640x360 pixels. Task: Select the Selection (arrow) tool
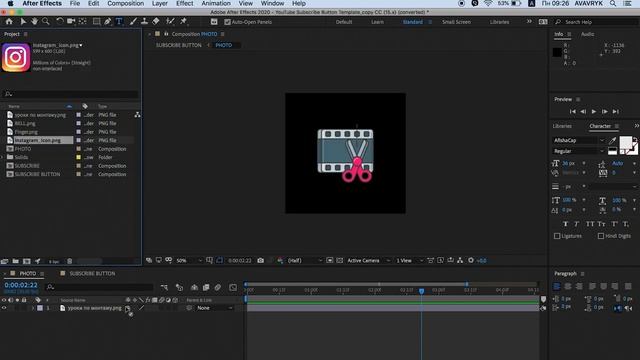(x=23, y=22)
